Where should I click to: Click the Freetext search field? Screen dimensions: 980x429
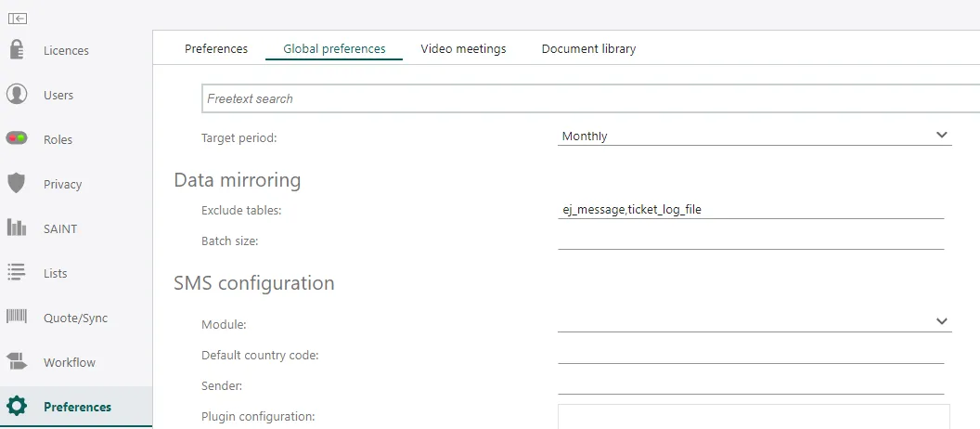coord(585,98)
